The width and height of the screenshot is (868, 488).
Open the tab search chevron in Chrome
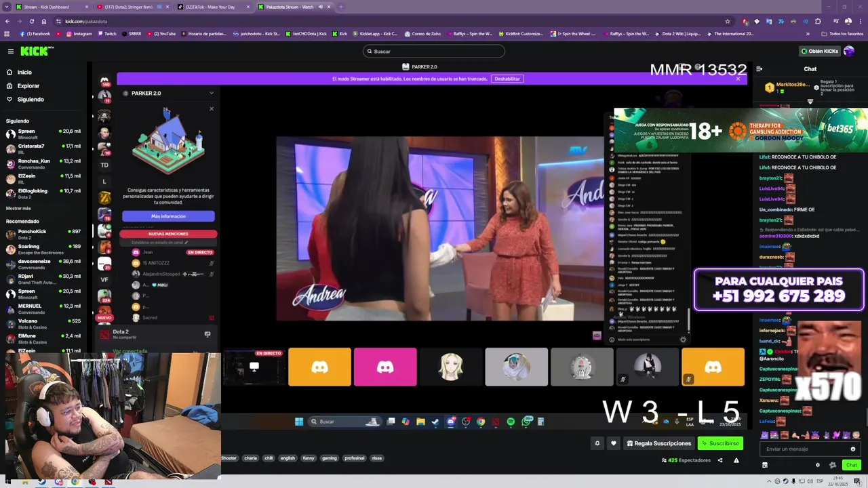coord(7,7)
